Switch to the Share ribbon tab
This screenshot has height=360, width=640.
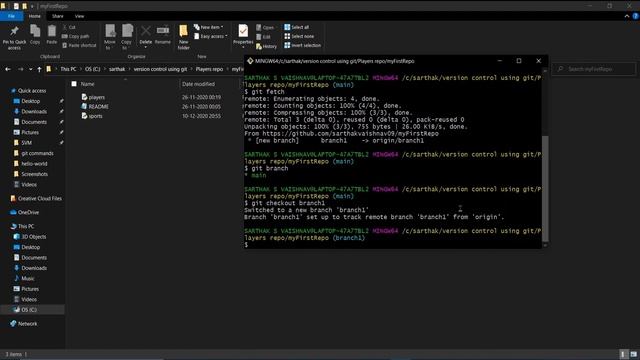click(58, 16)
